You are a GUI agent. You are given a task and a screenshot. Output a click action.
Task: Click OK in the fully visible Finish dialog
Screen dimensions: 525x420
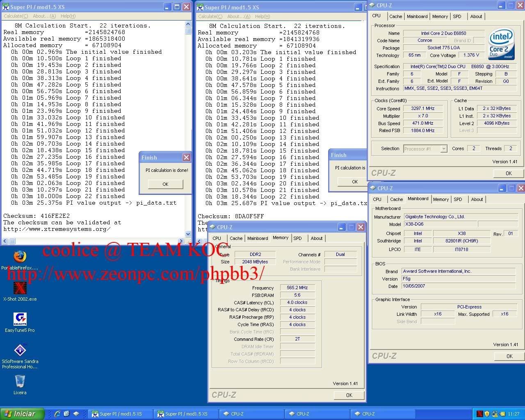point(165,184)
